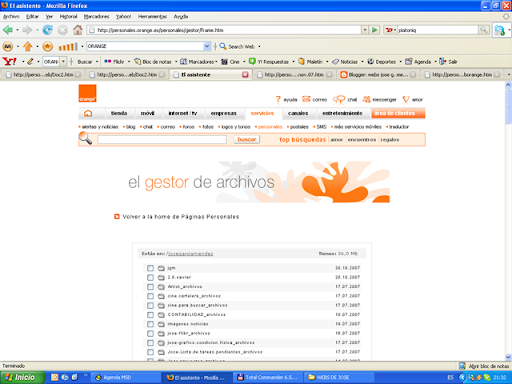512x384 pixels.
Task: Check the box for folder jgm
Action: [x=150, y=268]
